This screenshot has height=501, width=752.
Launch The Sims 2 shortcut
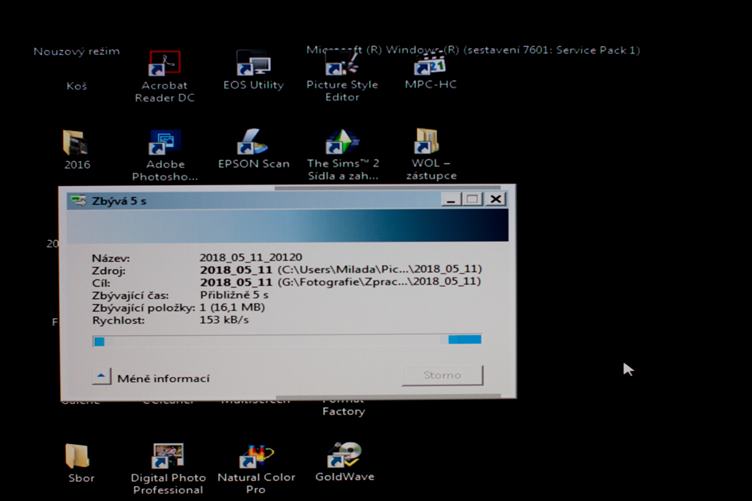[x=343, y=155]
